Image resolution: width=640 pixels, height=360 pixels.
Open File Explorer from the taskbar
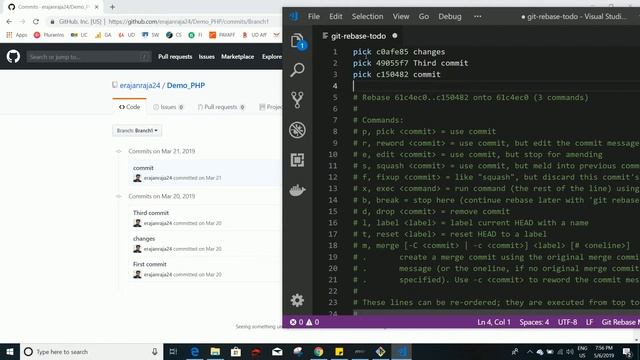point(215,352)
